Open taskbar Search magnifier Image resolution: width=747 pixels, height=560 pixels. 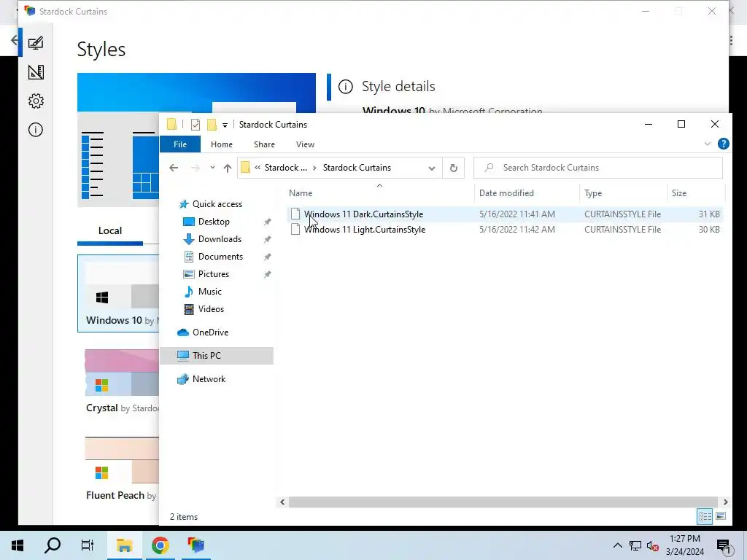pyautogui.click(x=53, y=545)
